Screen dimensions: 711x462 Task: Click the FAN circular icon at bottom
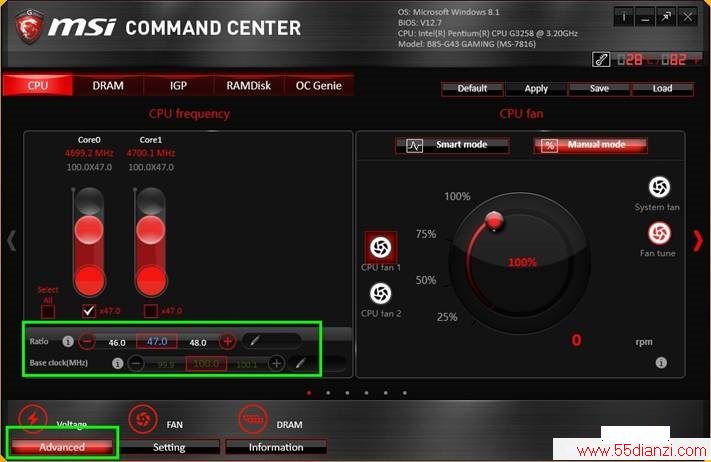pyautogui.click(x=143, y=419)
